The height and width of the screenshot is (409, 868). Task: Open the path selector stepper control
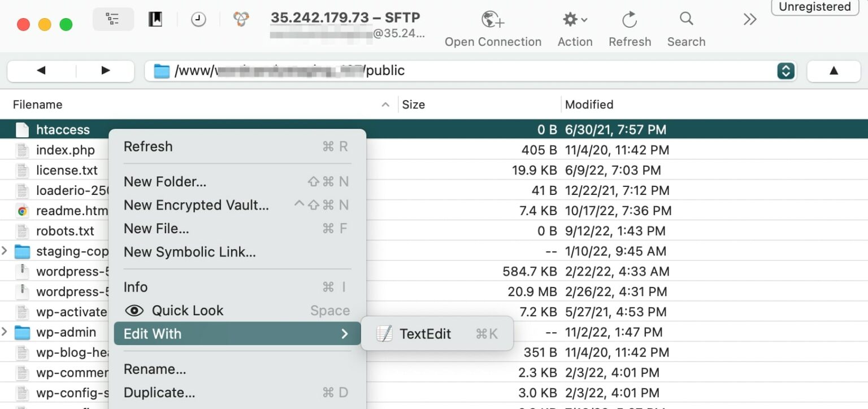point(785,70)
